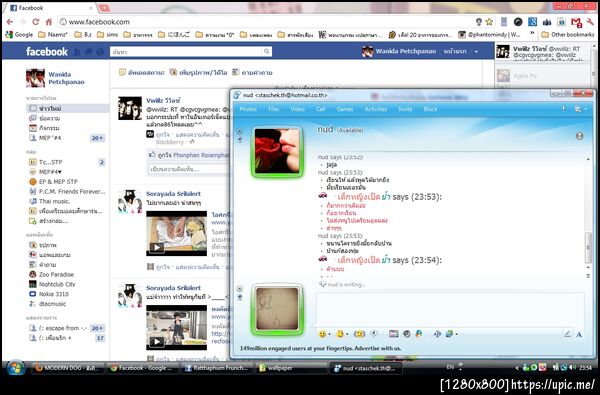Open the Messenger show-menu icon dropdown
The width and height of the screenshot is (600, 395).
(579, 109)
